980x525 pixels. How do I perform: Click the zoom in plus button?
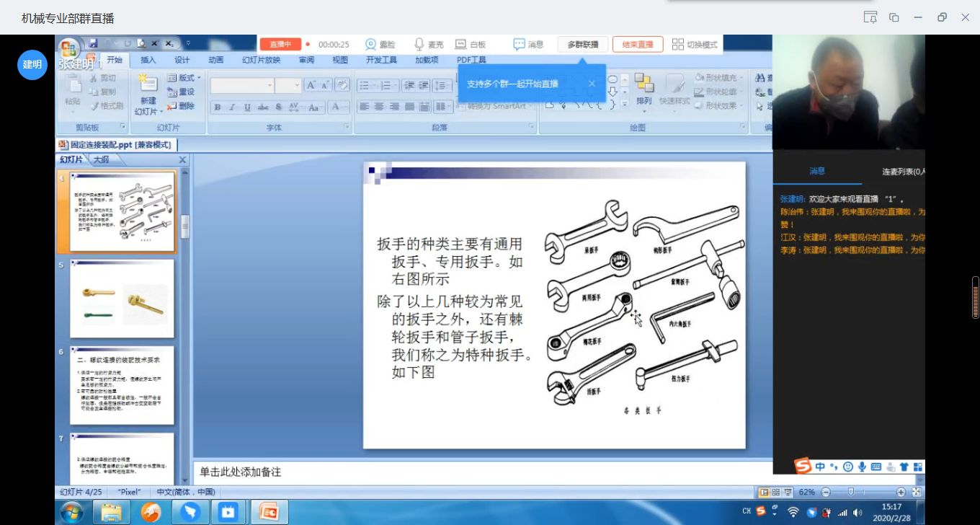click(x=900, y=493)
